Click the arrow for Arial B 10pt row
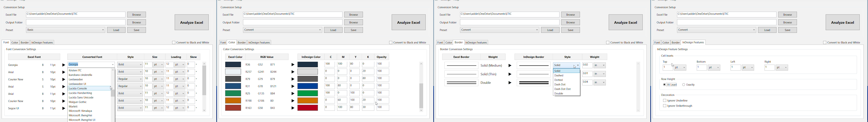Viewport: 868px width, 122px height. click(64, 72)
